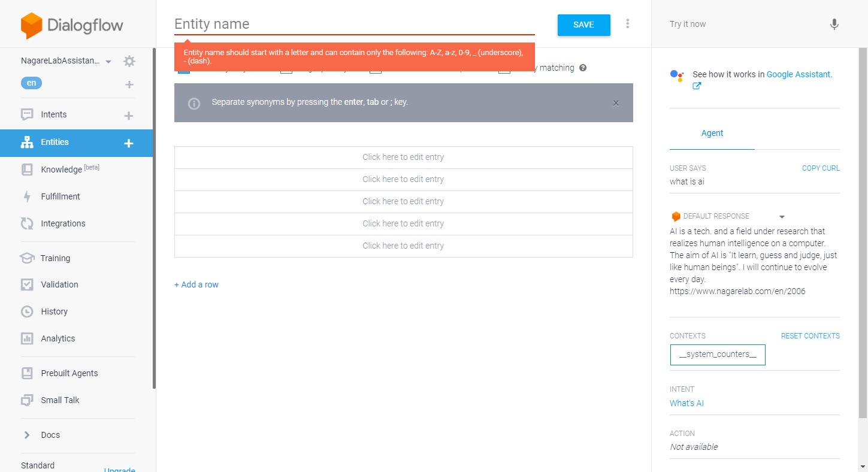Click the Prebuilt Agents icon
Screen dimensions: 868x472
pyautogui.click(x=27, y=373)
